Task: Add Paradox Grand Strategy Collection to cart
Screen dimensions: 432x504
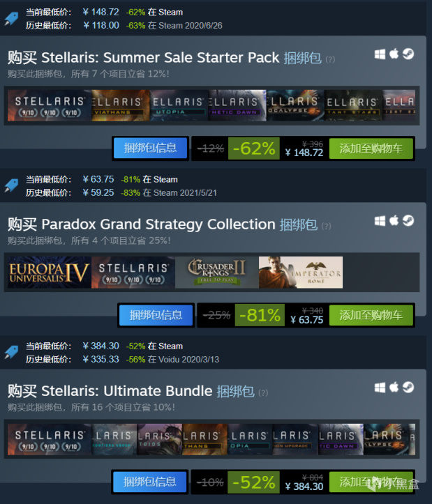Action: (x=371, y=315)
